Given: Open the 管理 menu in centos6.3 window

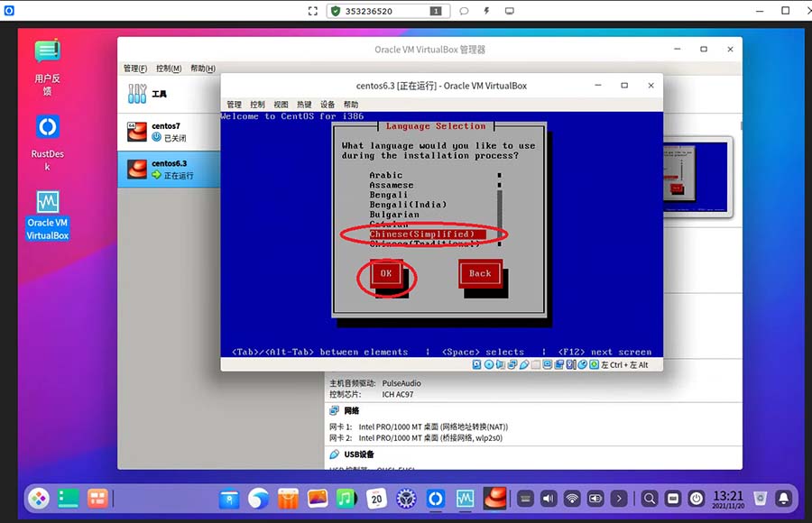Looking at the screenshot, I should (x=234, y=104).
